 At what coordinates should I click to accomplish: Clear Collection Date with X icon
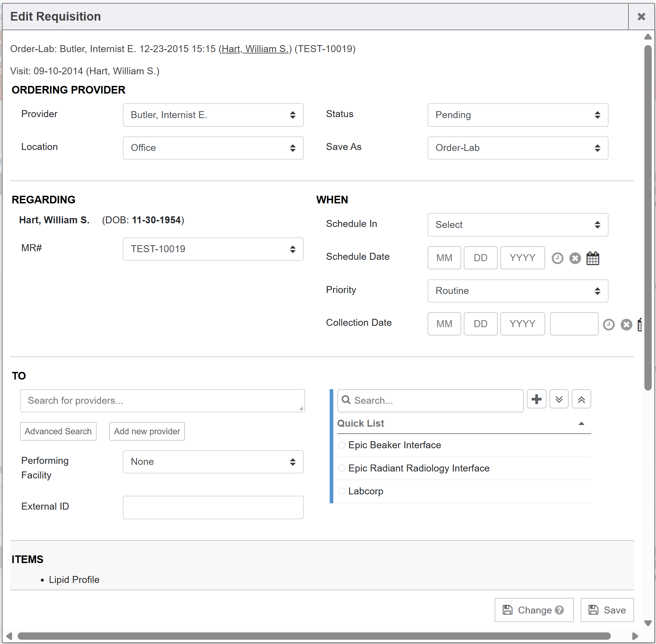pos(626,325)
